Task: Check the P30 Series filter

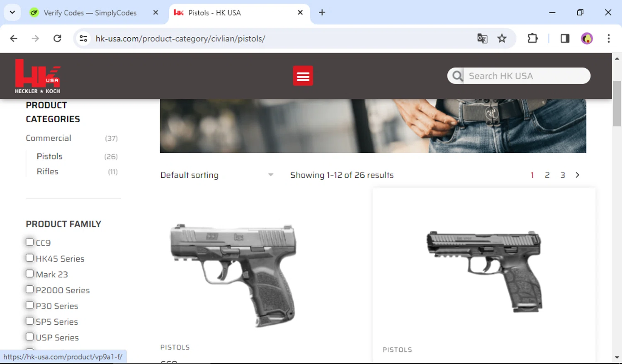Action: pyautogui.click(x=29, y=305)
